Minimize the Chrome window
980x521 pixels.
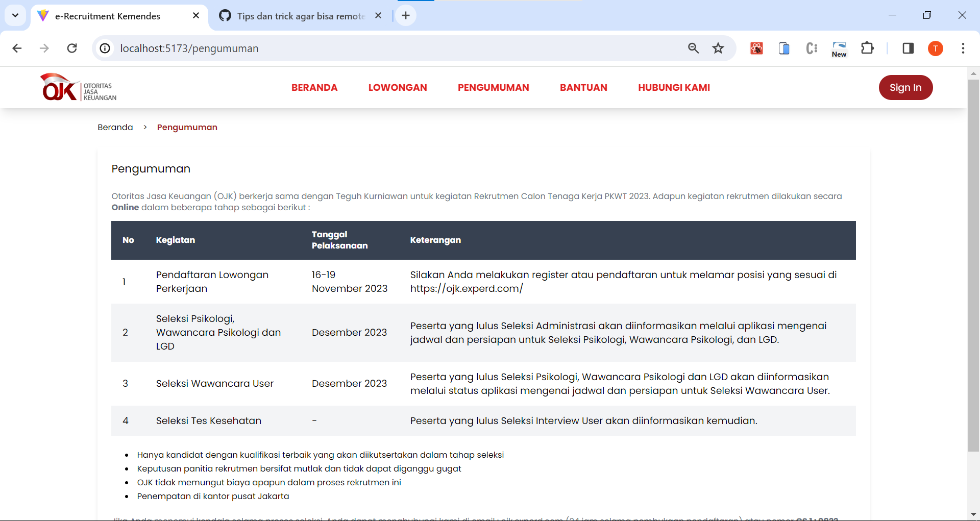click(x=892, y=15)
